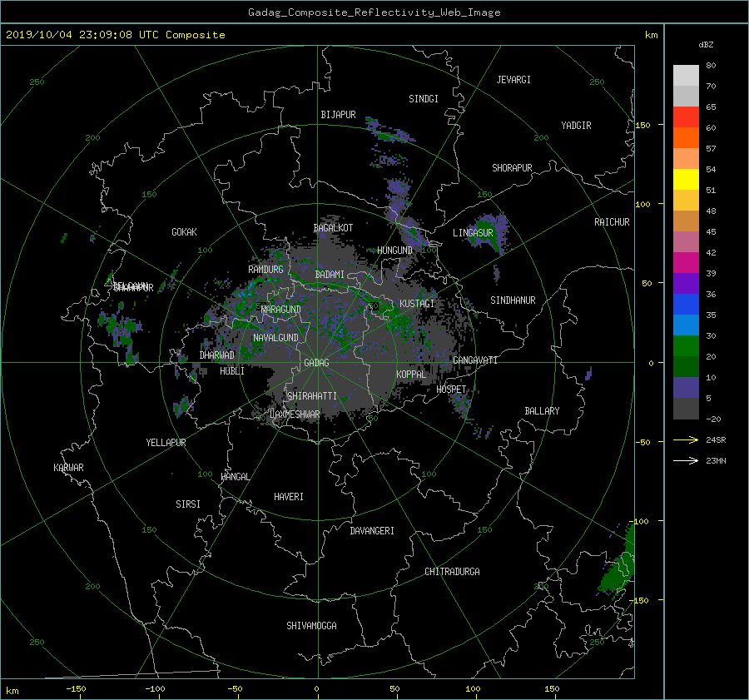This screenshot has width=749, height=700.
Task: Click the title Gadag_Composite_Reflectivity_Web_Image
Action: [374, 12]
